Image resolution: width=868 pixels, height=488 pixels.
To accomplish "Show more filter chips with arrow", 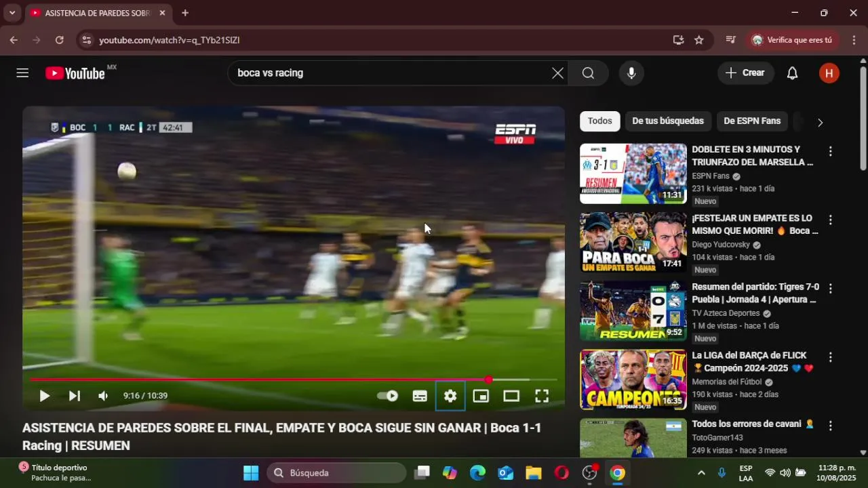I will 820,123.
